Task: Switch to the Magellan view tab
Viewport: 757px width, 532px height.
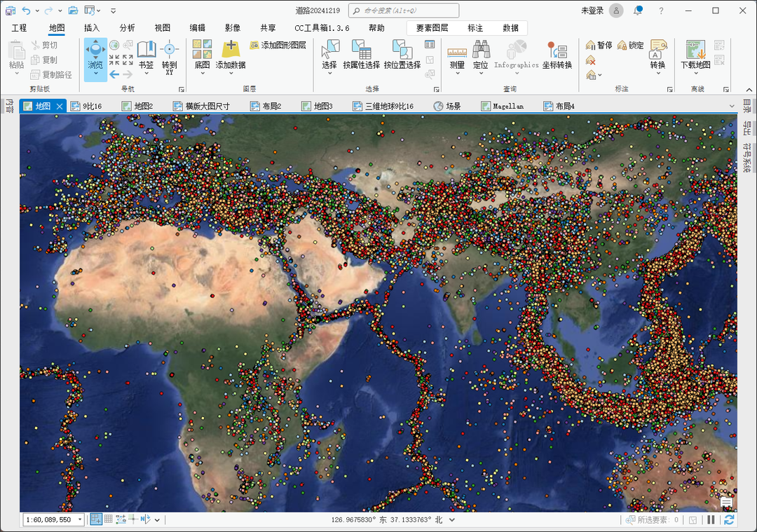Action: tap(503, 107)
